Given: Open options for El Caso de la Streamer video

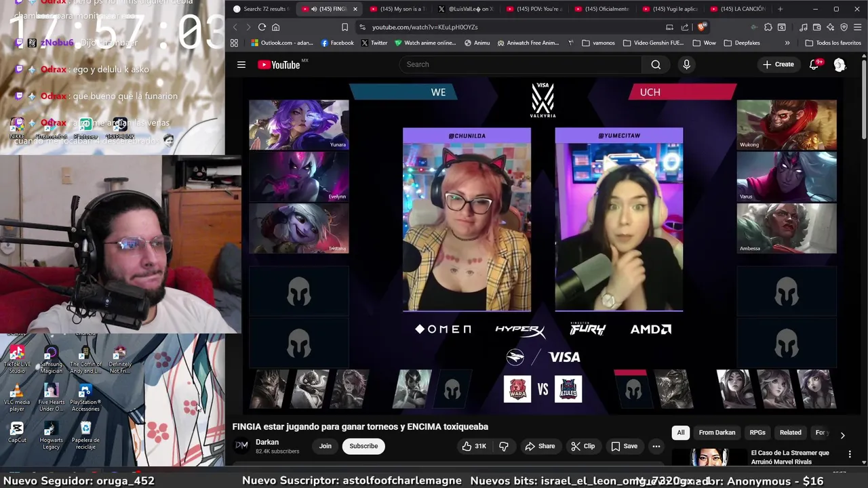Looking at the screenshot, I should [x=850, y=453].
